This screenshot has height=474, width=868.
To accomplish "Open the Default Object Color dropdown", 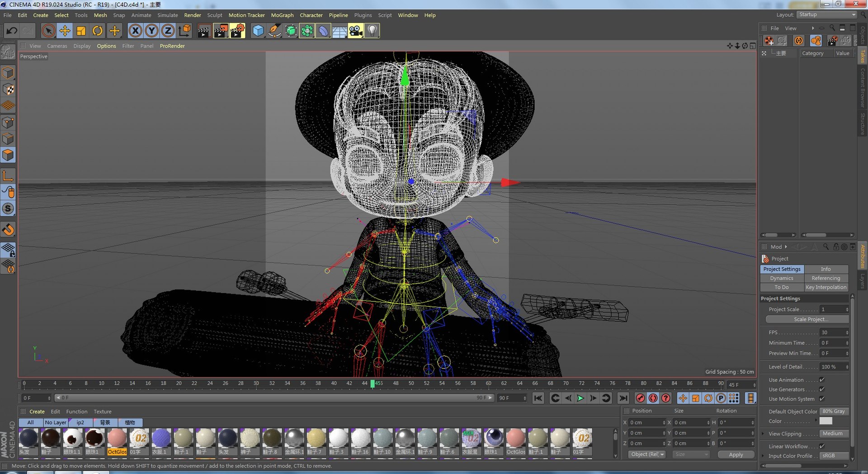I will [834, 412].
